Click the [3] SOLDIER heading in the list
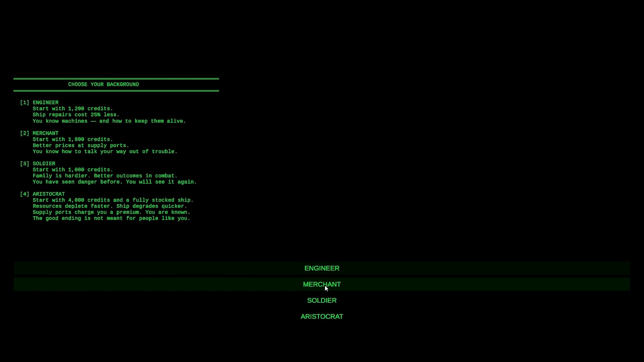This screenshot has width=644, height=362. pos(38,164)
